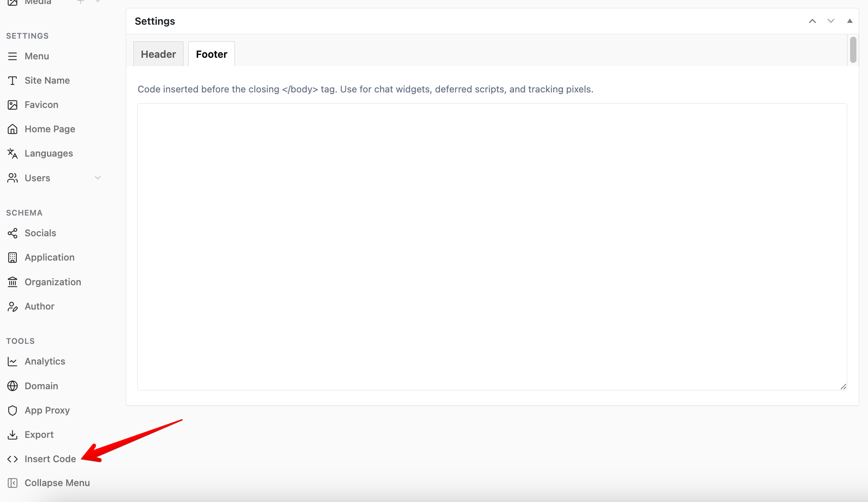
Task: Open the Author schema page
Action: (x=39, y=306)
